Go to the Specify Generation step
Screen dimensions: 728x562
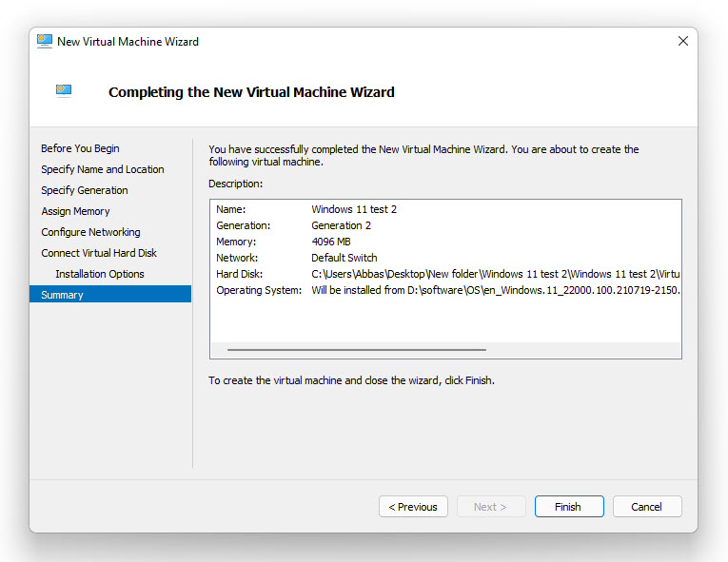click(84, 190)
